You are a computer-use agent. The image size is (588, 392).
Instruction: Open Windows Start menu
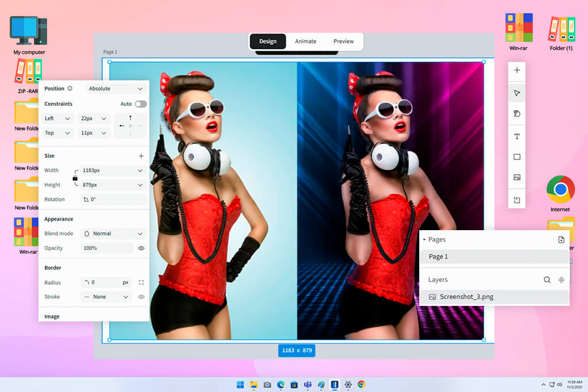click(x=240, y=385)
